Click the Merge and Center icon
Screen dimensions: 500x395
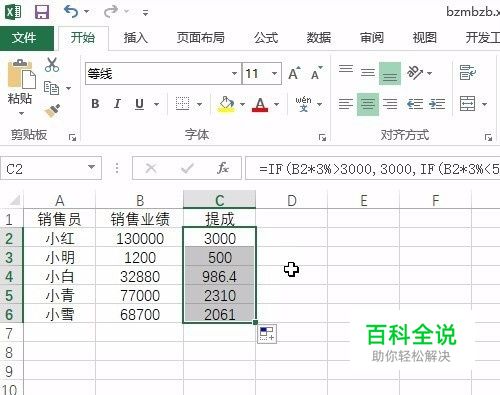coord(467,104)
